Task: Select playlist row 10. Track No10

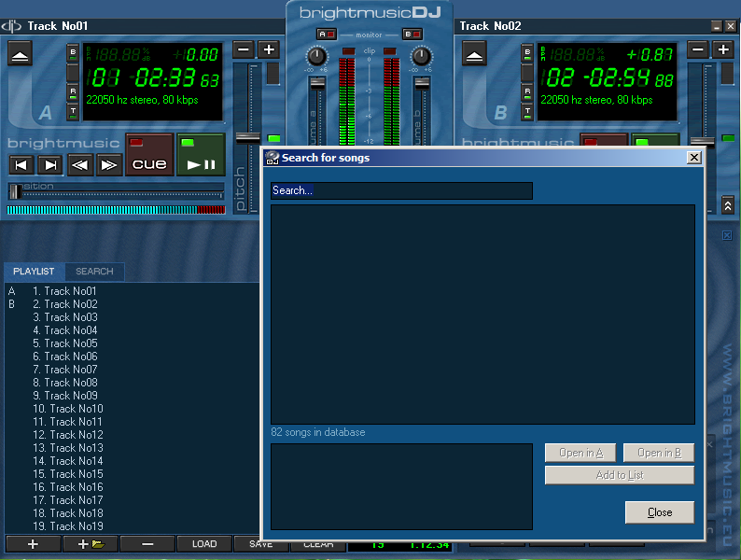Action: (132, 409)
